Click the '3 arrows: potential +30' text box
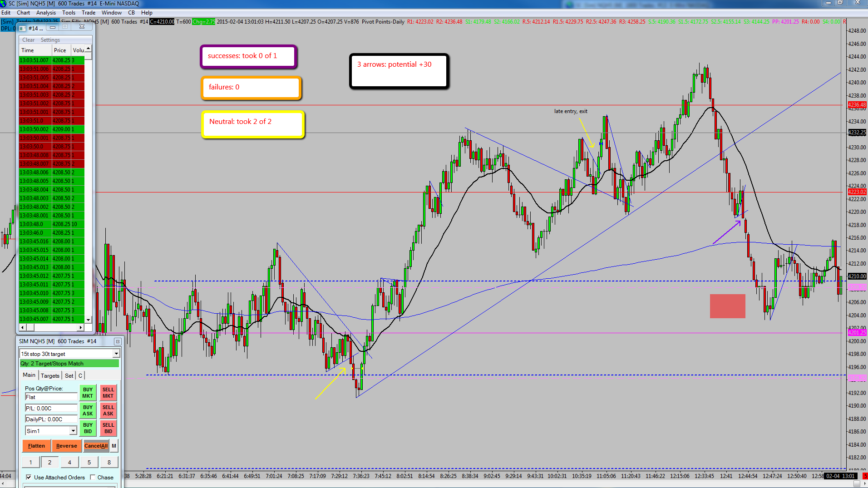Image resolution: width=868 pixels, height=488 pixels. click(x=399, y=71)
